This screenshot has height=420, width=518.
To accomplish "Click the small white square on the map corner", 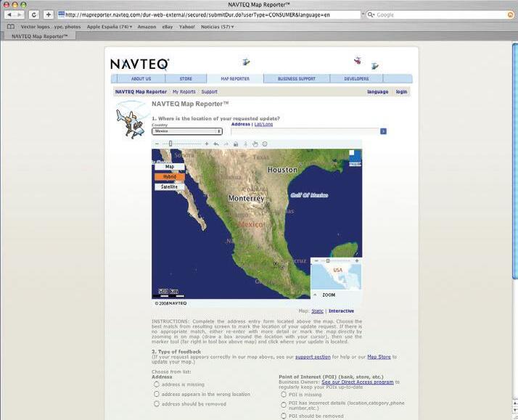I will [x=352, y=152].
